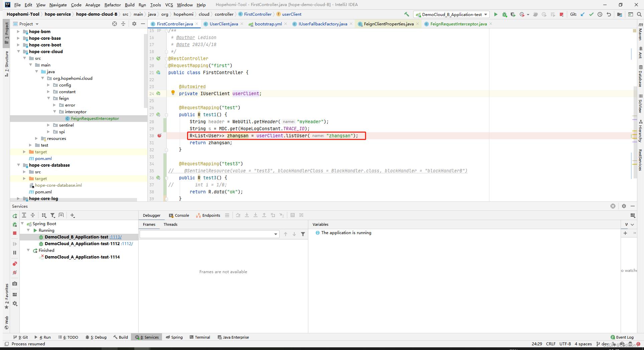Show Git history clock icon

(x=600, y=14)
